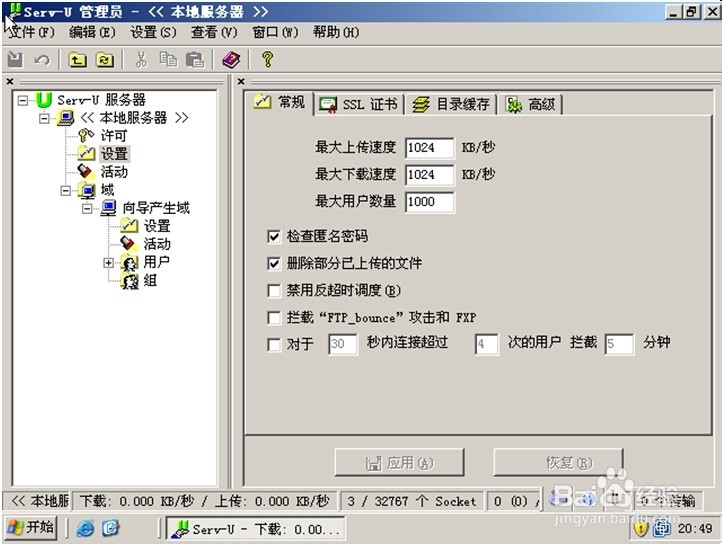Open the 查看(V) menu
This screenshot has height=544, width=722.
pyautogui.click(x=214, y=32)
